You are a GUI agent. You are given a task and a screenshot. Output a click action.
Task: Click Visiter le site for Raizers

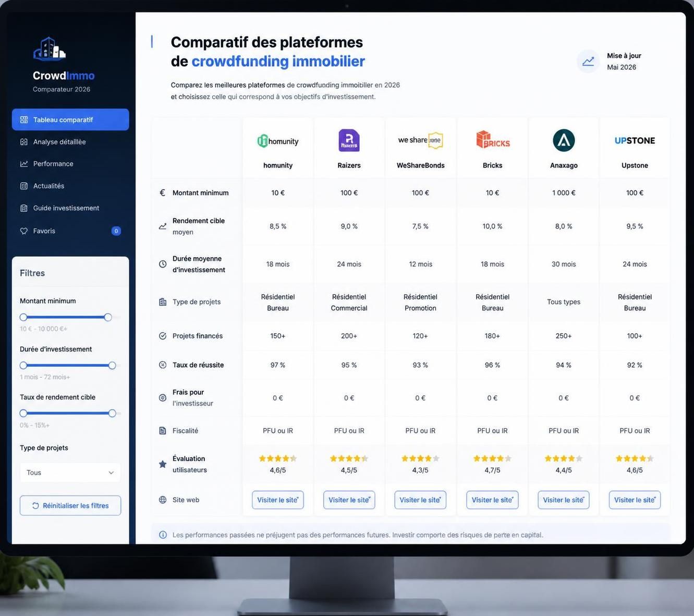coord(349,500)
